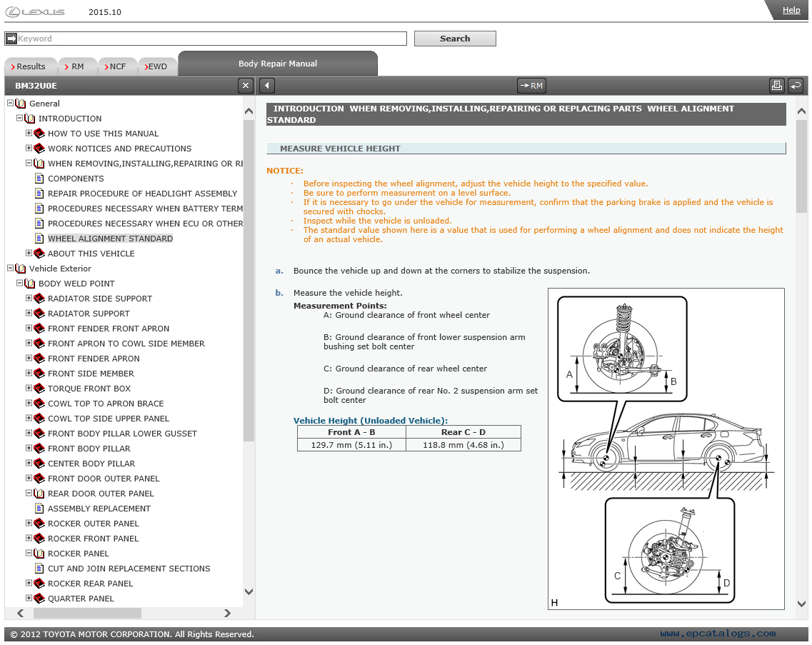Click the tree panel scroll-down arrow
Image resolution: width=812 pixels, height=645 pixels.
(x=249, y=591)
